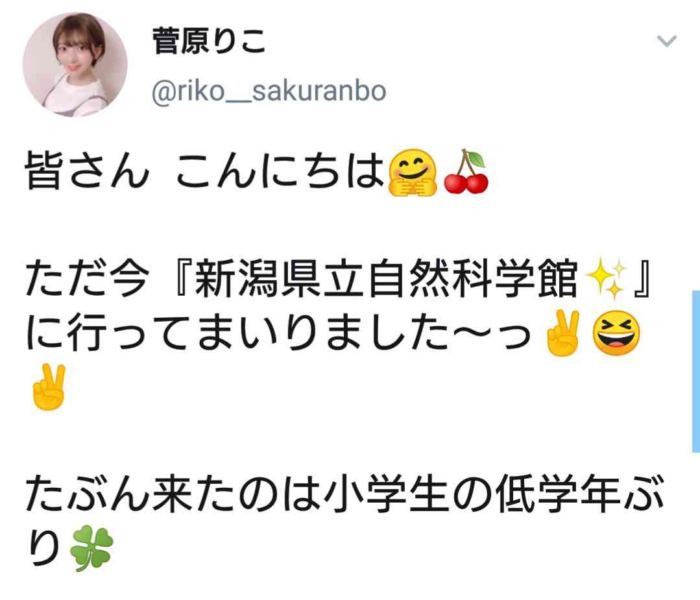Open the round profile avatar photo
This screenshot has width=700, height=600.
coord(75,65)
